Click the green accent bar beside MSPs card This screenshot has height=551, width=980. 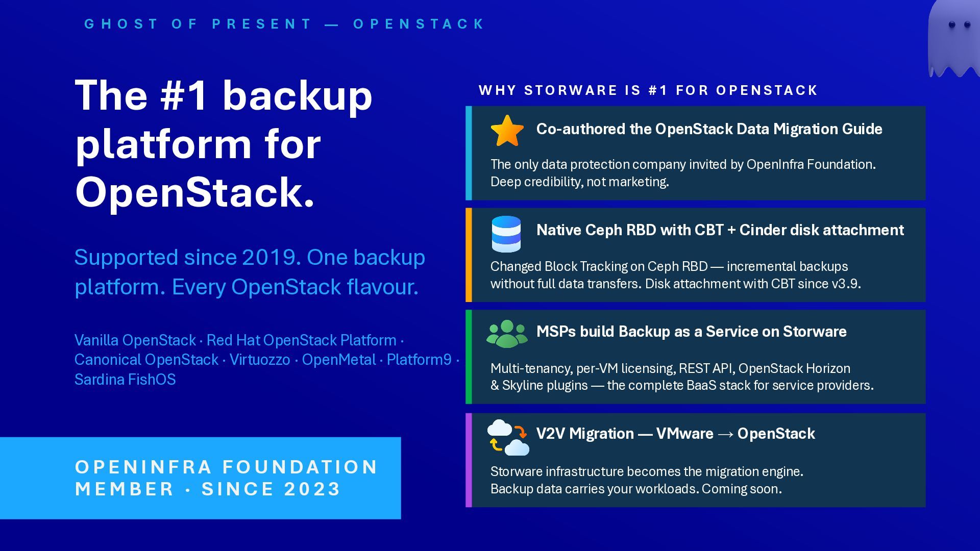(469, 357)
